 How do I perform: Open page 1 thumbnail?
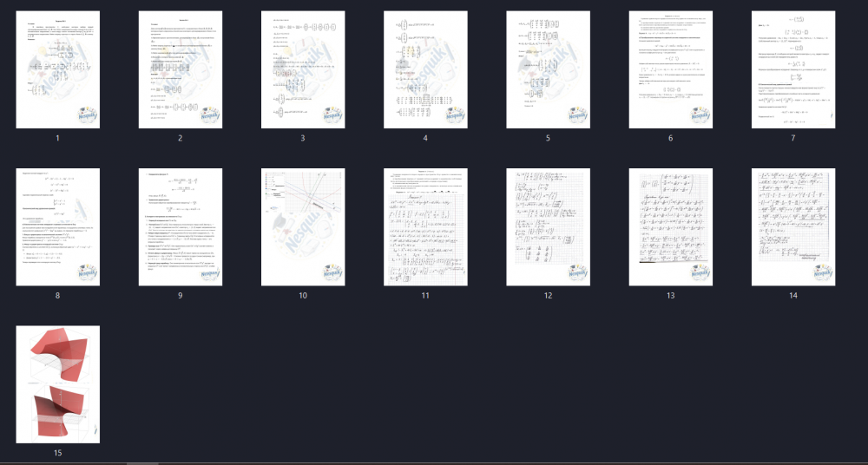click(x=57, y=69)
